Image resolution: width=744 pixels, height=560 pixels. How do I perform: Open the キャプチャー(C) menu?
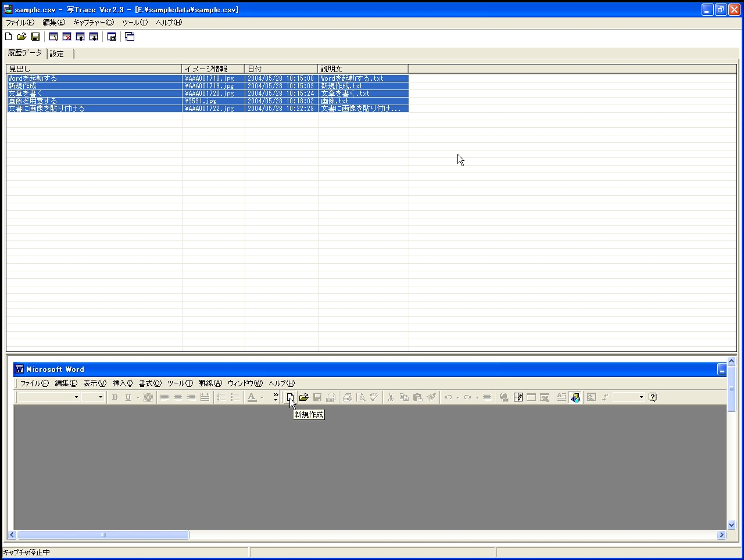click(94, 23)
